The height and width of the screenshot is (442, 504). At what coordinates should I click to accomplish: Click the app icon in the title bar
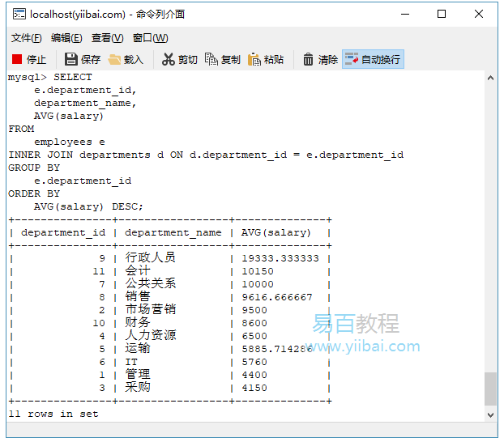click(x=17, y=14)
